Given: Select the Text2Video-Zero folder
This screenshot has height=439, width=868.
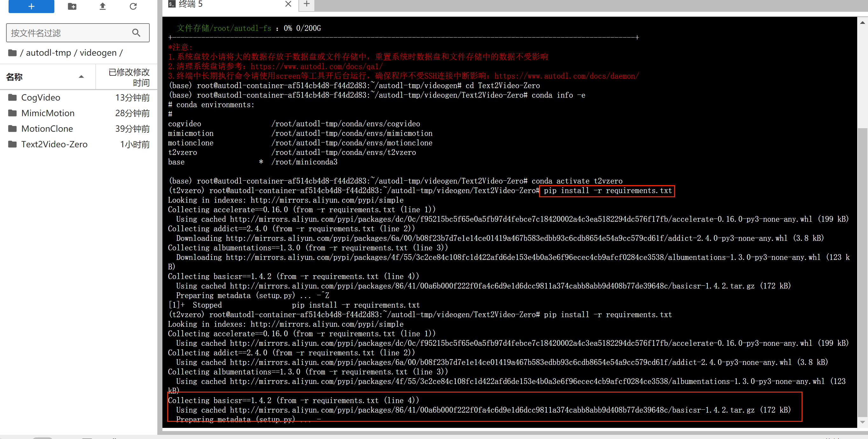Looking at the screenshot, I should (x=54, y=144).
